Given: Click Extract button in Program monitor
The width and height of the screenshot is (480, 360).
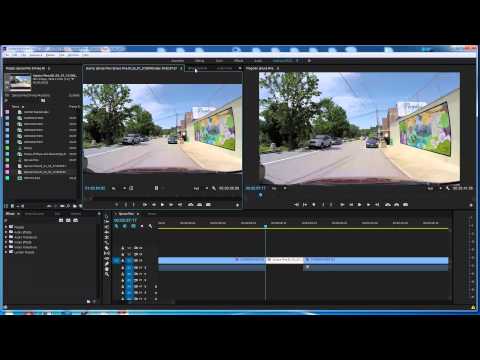Looking at the screenshot, I should (x=397, y=204).
